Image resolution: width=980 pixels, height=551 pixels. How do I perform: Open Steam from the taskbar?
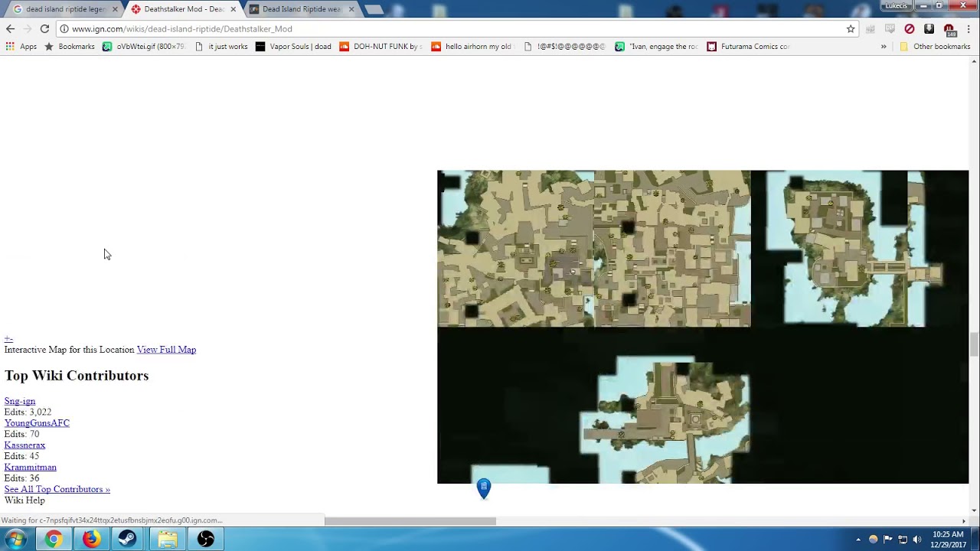(x=127, y=540)
